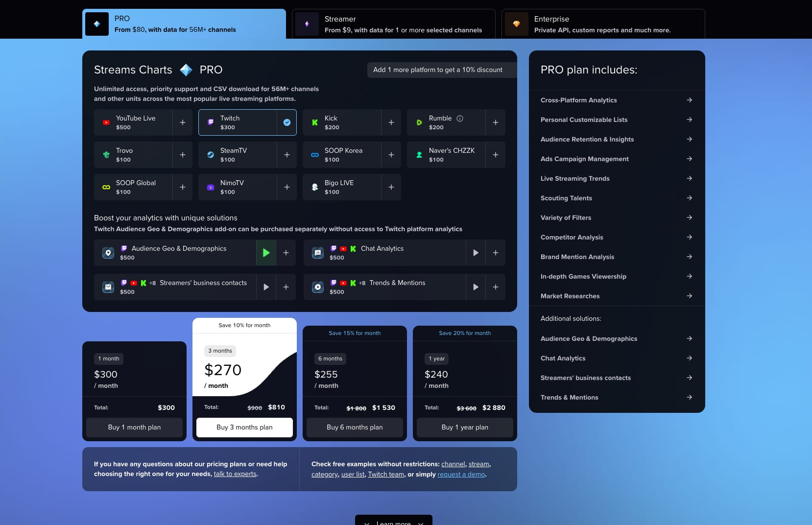Click the 10% discount platform notice
This screenshot has height=525, width=812.
coord(442,70)
